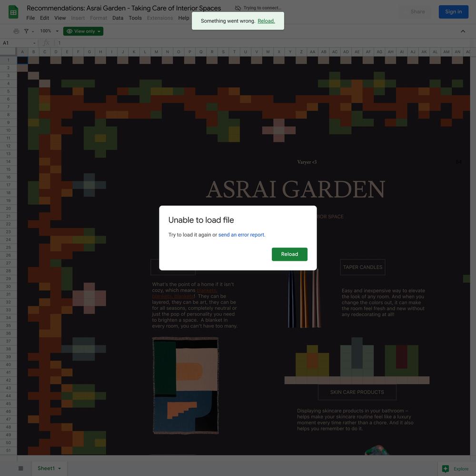Collapse the header with the chevron arrow
Image resolution: width=476 pixels, height=476 pixels.
pyautogui.click(x=463, y=31)
